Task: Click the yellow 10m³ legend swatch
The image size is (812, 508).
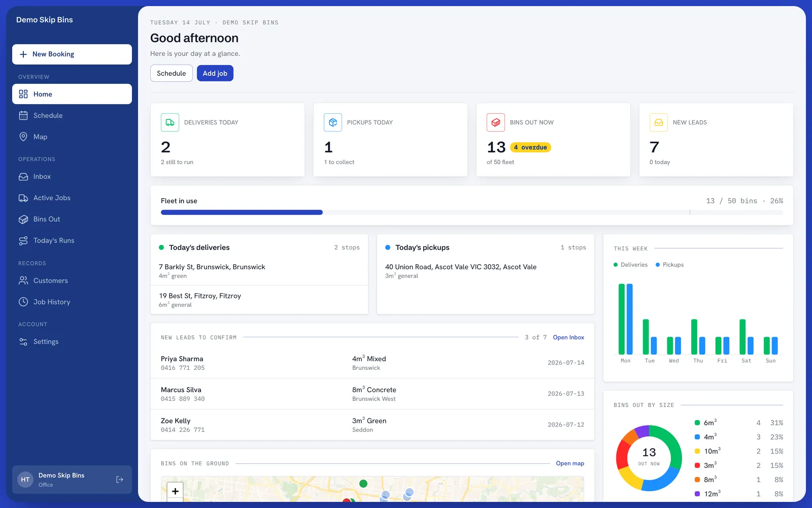Action: pos(697,451)
